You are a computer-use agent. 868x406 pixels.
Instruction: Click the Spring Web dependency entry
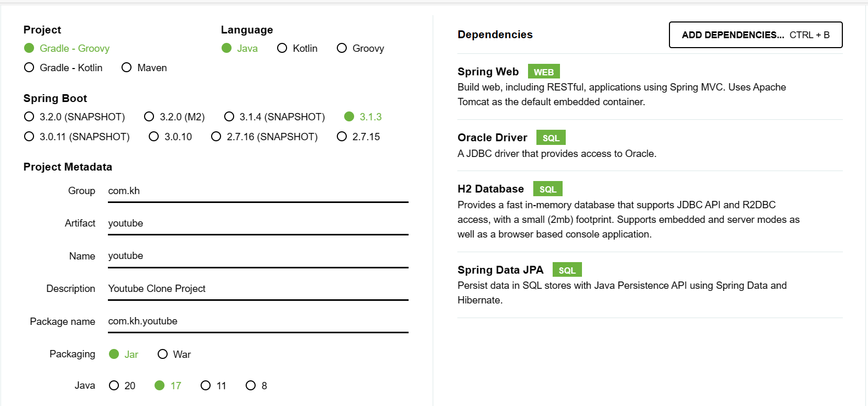(x=621, y=87)
